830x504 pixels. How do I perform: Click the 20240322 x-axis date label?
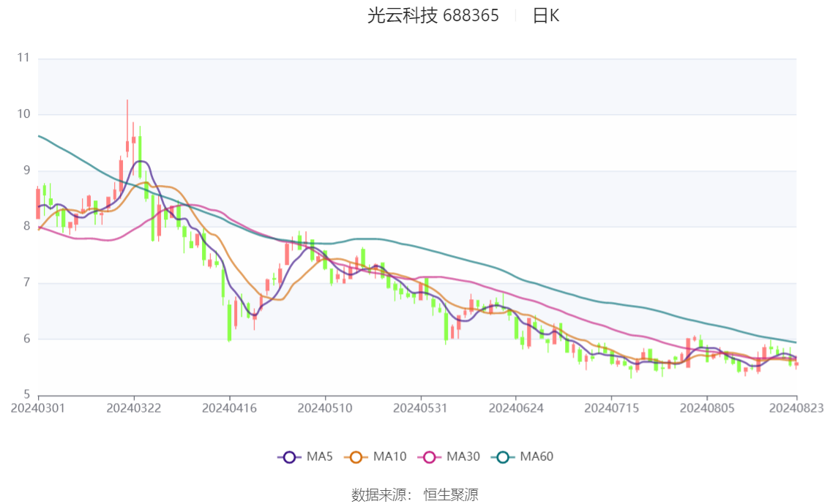coord(133,408)
